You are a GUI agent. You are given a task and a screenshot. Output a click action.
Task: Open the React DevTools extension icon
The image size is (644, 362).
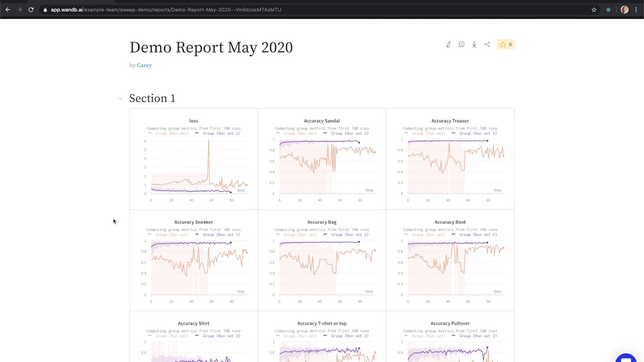pyautogui.click(x=608, y=10)
